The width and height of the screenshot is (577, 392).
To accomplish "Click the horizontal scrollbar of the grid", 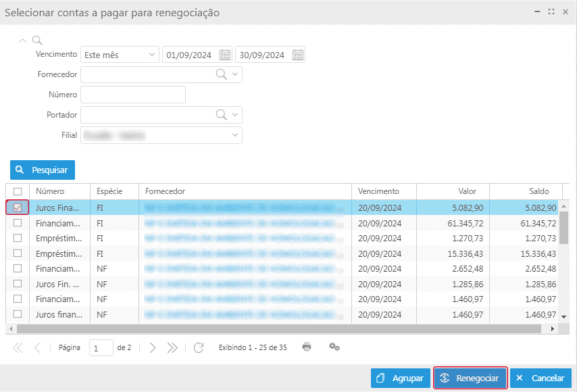I will (270, 328).
